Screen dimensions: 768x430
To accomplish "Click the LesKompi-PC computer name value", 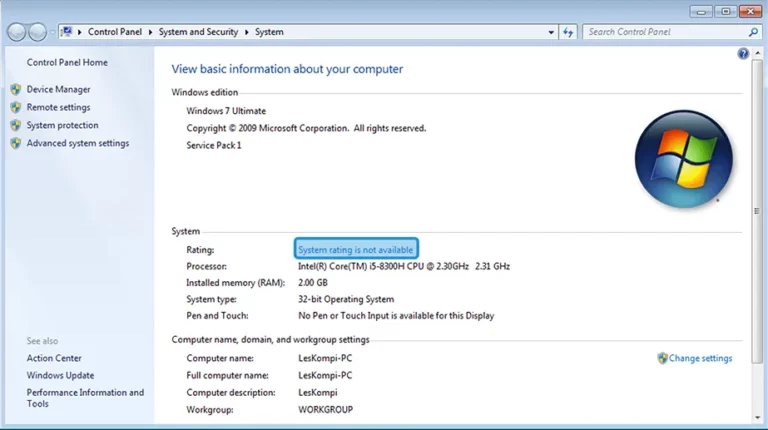I will coord(325,358).
